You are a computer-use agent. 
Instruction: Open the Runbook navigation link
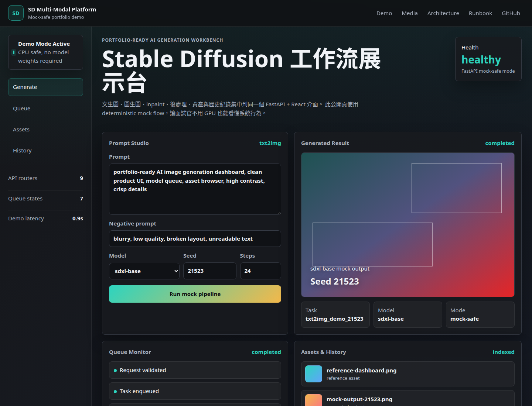point(480,13)
